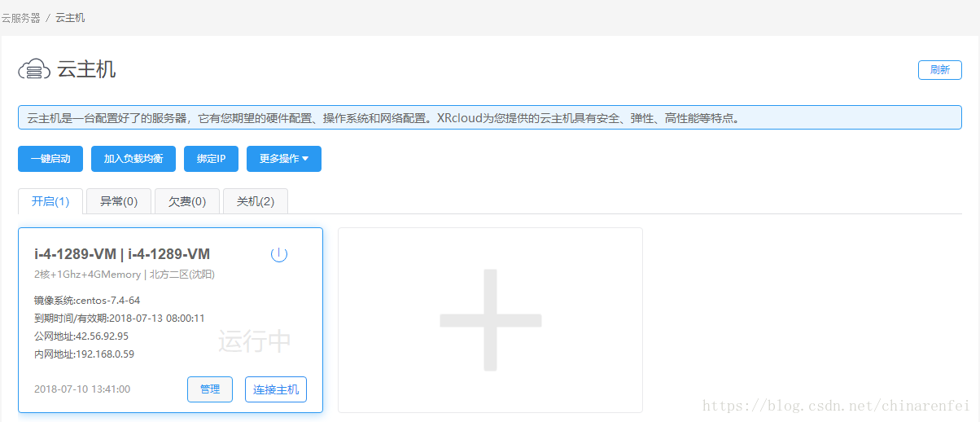Screen dimensions: 980x422
Task: Click the 2核+1Ghz+4GMemory spec line
Action: (125, 275)
